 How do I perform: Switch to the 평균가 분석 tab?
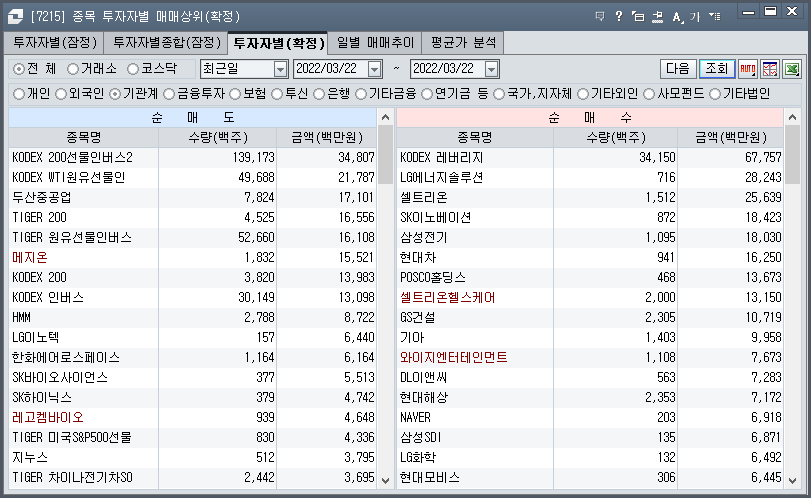pyautogui.click(x=463, y=43)
